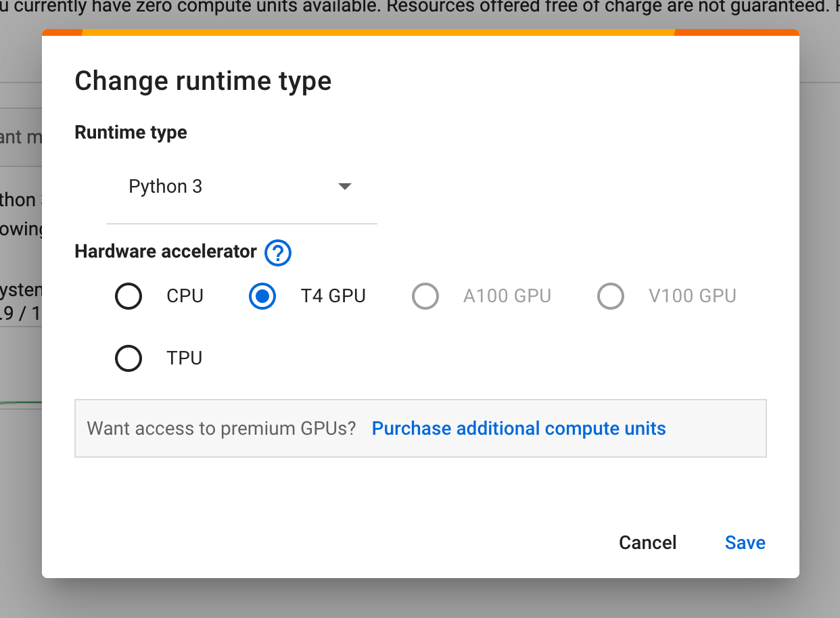Choose the A100 GPU radio button circle
The width and height of the screenshot is (840, 618).
pyautogui.click(x=425, y=296)
